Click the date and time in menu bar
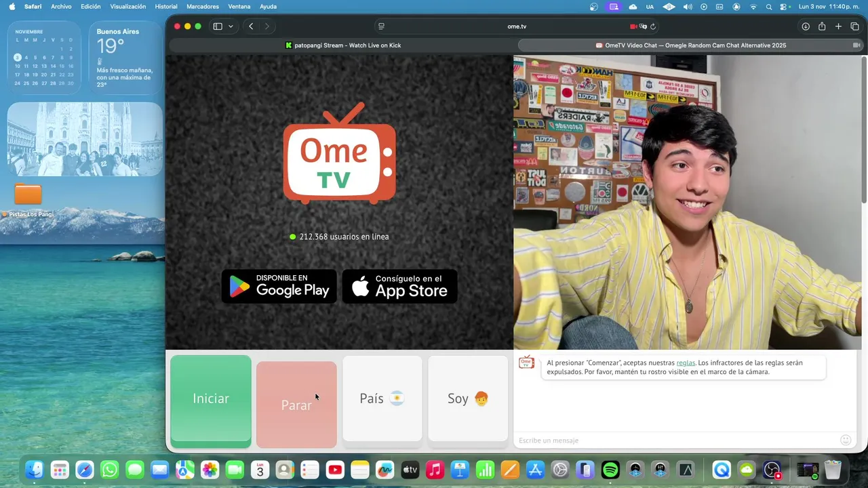The height and width of the screenshot is (488, 868). tap(829, 6)
